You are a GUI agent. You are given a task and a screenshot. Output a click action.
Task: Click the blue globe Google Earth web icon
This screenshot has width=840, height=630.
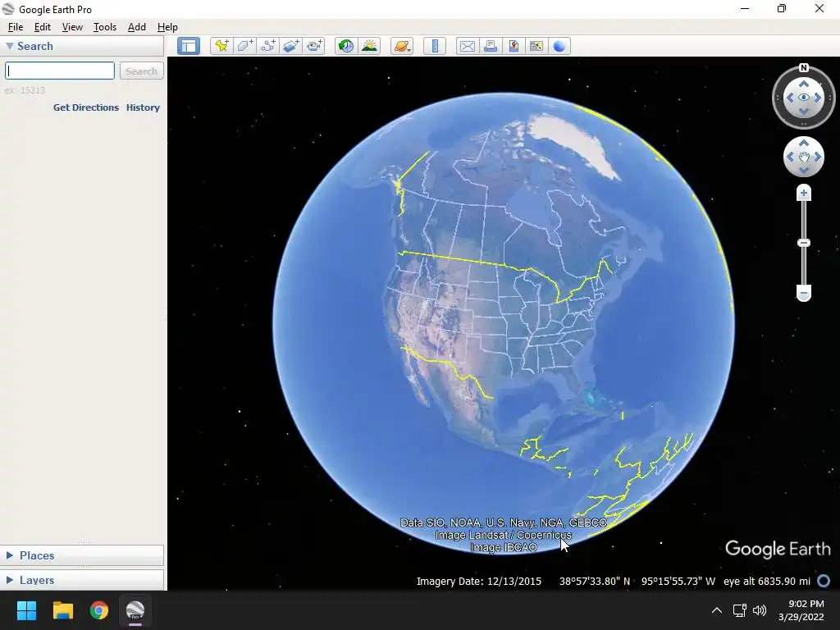[559, 46]
